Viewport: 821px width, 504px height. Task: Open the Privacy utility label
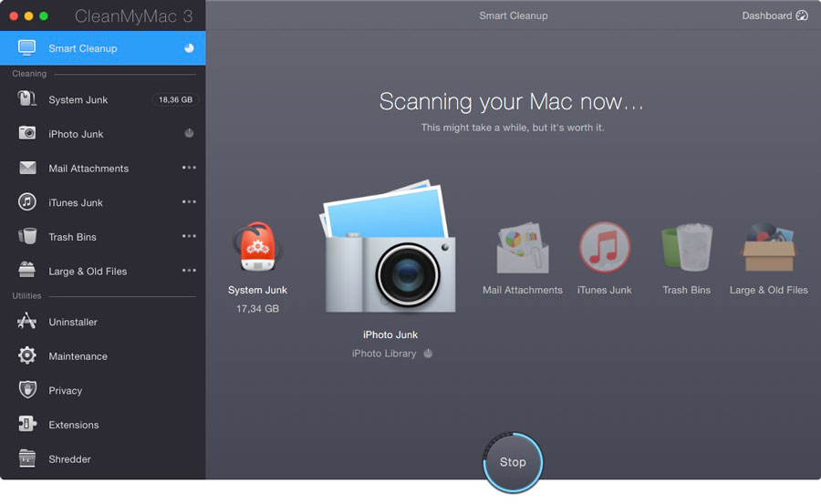pyautogui.click(x=66, y=390)
